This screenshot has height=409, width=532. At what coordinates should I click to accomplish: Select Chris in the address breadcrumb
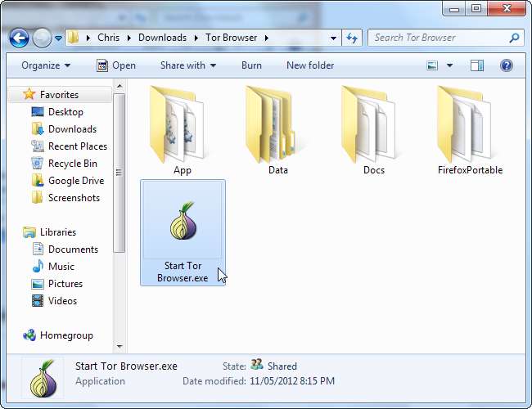tap(108, 38)
